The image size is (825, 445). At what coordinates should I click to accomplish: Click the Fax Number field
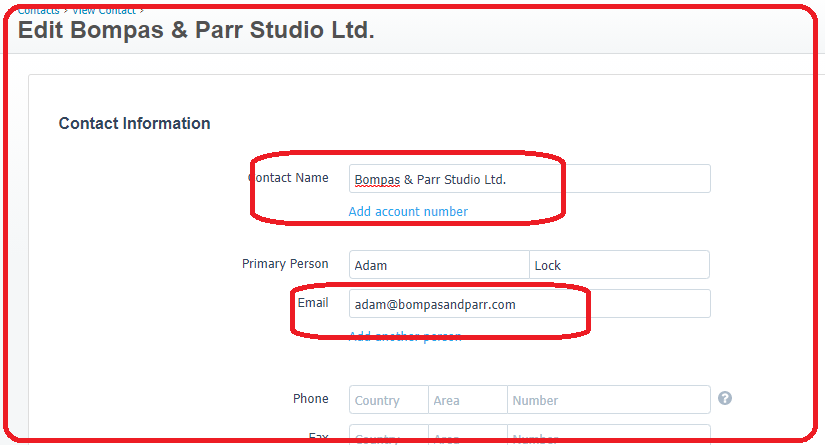coord(609,434)
